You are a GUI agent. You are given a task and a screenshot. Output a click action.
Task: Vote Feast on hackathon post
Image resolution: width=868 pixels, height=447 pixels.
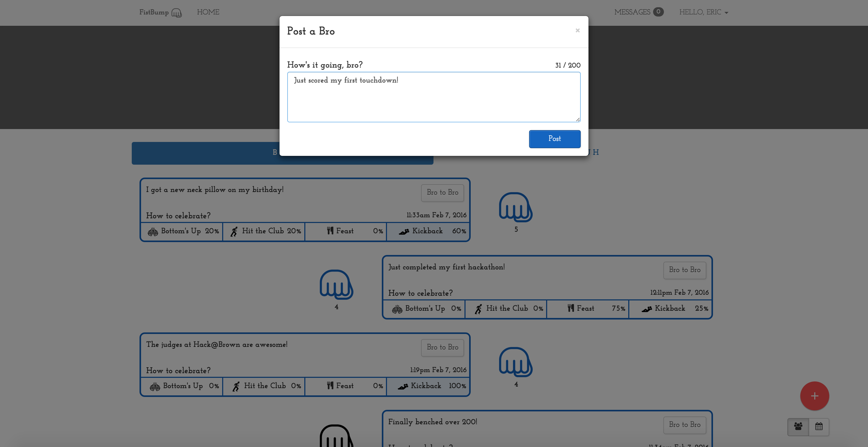(x=587, y=309)
